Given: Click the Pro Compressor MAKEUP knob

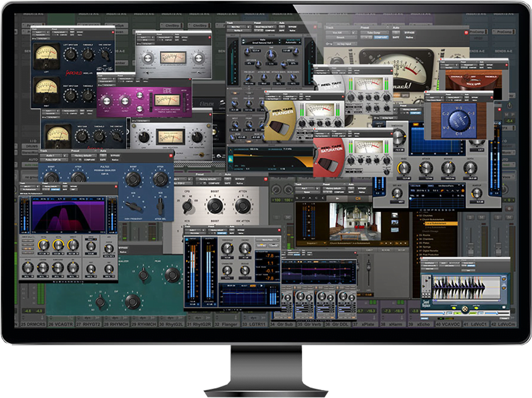Looking at the screenshot, I should point(477,193).
